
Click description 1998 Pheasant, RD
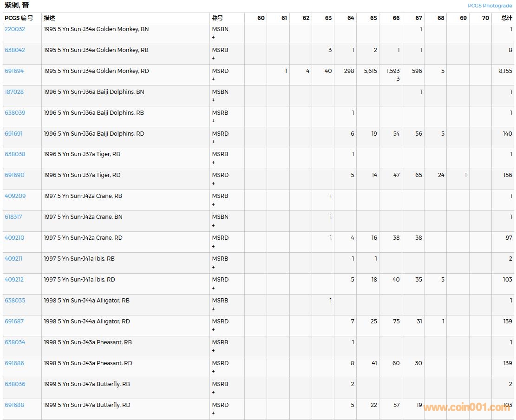coord(88,363)
